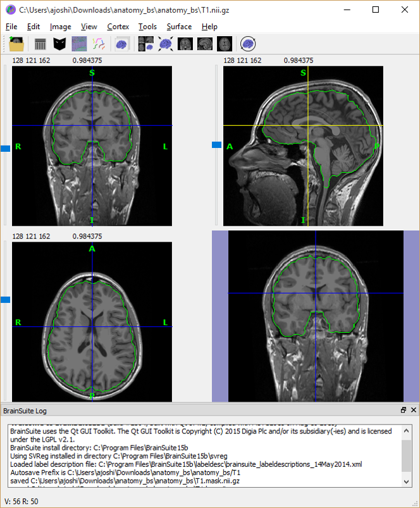
Task: Switch to axial-only view icon in toolbar
Action: tap(224, 44)
